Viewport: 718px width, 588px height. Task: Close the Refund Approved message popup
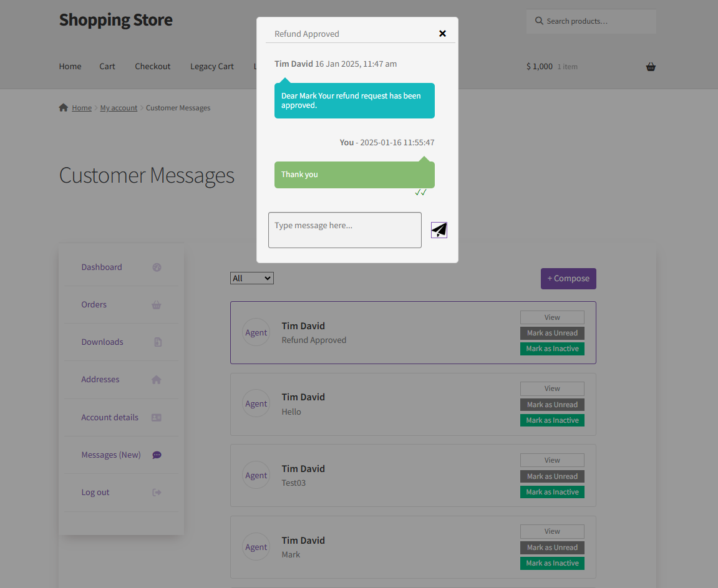[442, 34]
